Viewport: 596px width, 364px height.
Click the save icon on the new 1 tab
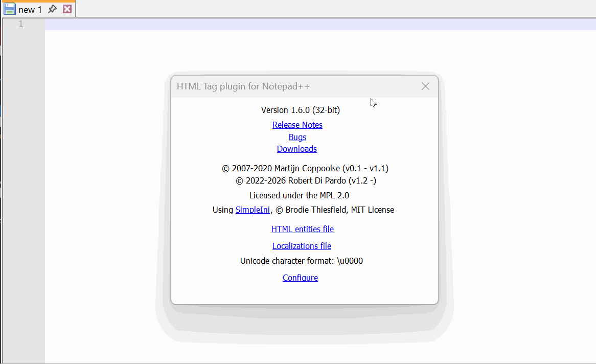click(10, 9)
